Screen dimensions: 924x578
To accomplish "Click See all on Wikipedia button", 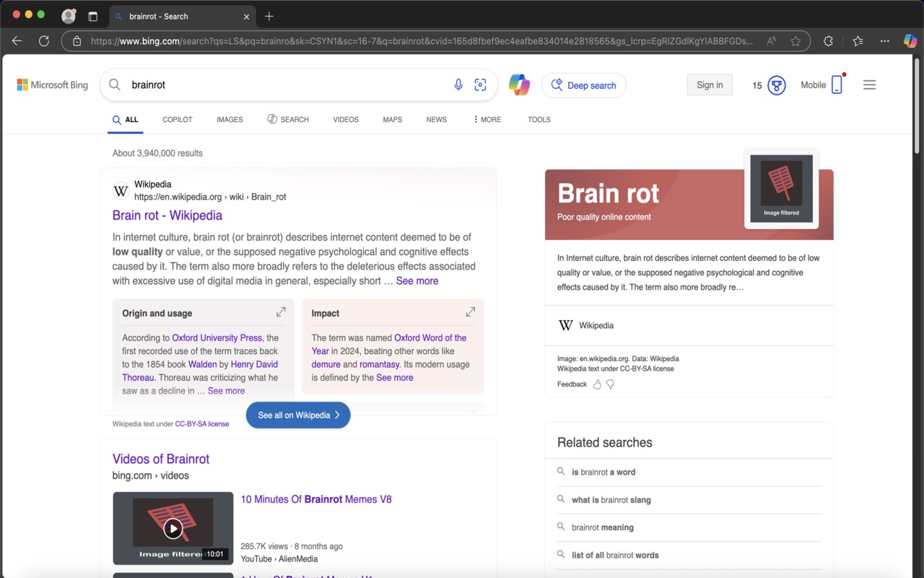I will (298, 415).
